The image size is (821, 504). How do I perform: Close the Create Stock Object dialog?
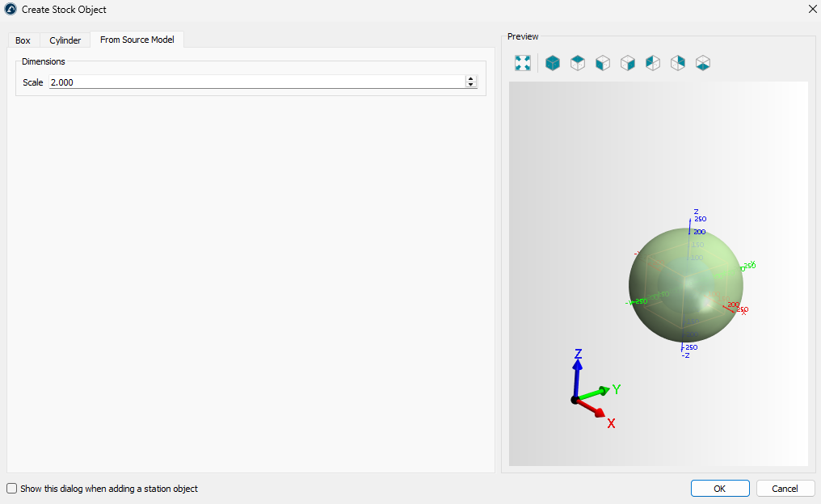(x=812, y=9)
